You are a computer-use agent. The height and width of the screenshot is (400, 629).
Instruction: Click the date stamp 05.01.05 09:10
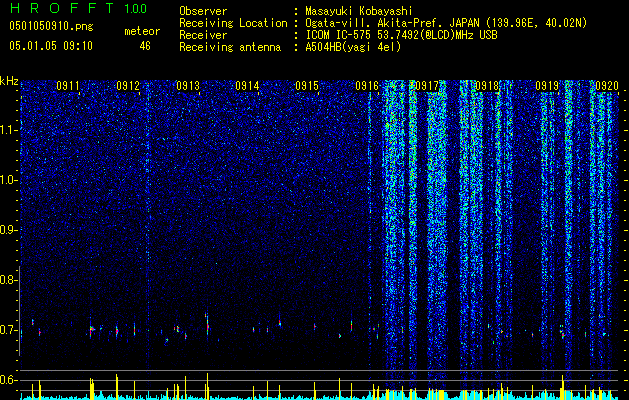click(51, 46)
